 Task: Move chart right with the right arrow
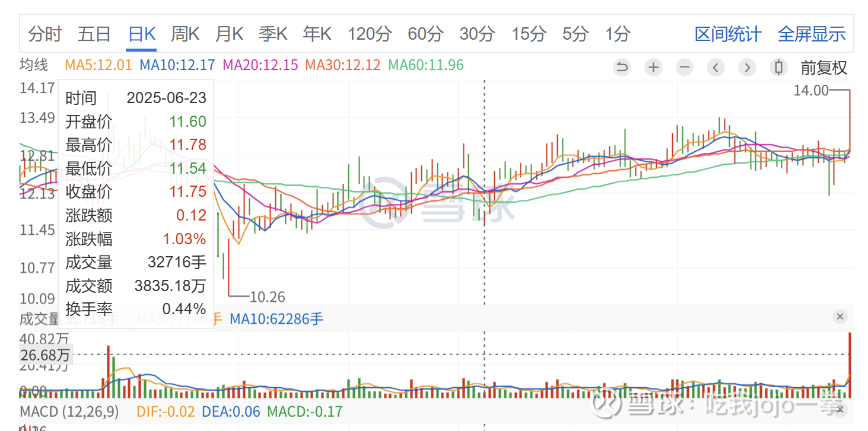[748, 67]
